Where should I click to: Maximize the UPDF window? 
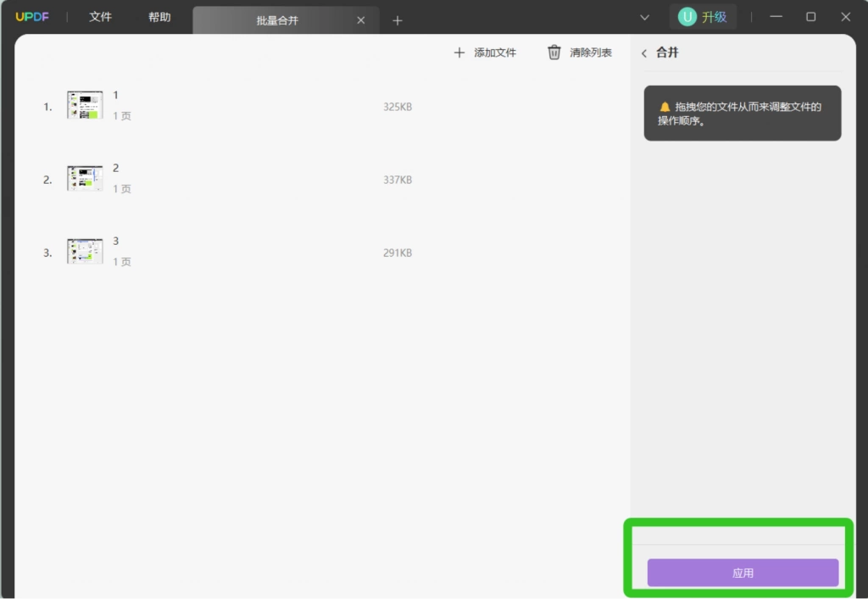810,17
